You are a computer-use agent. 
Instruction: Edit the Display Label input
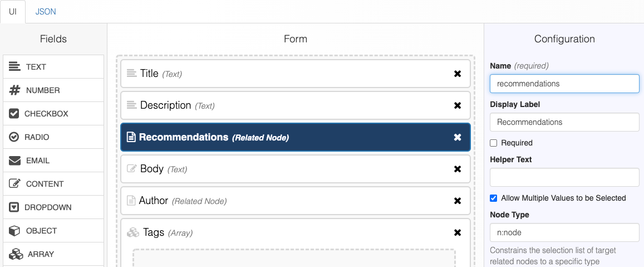(564, 122)
